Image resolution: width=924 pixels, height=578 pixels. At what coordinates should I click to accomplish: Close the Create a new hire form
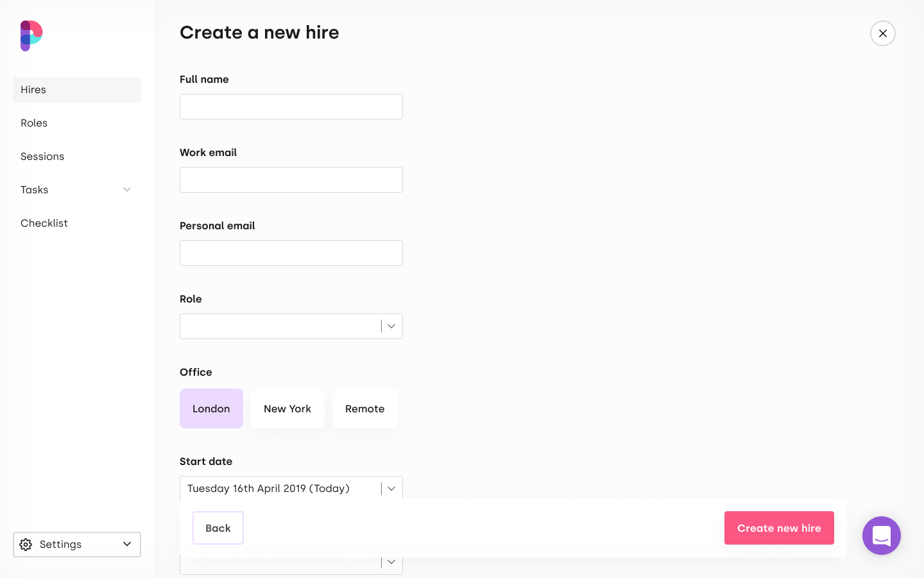(x=882, y=33)
